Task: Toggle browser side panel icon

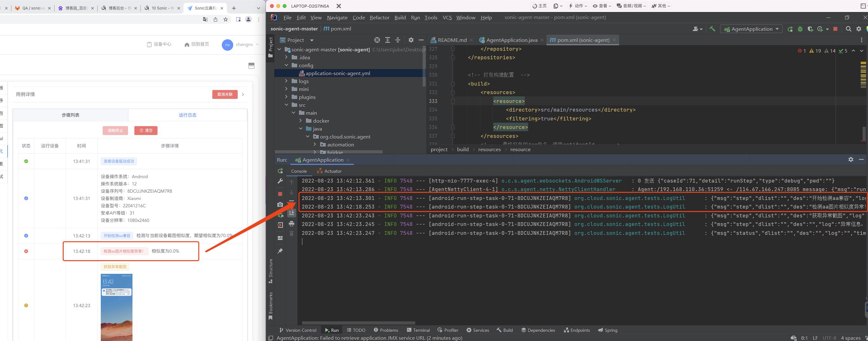Action: [x=238, y=20]
